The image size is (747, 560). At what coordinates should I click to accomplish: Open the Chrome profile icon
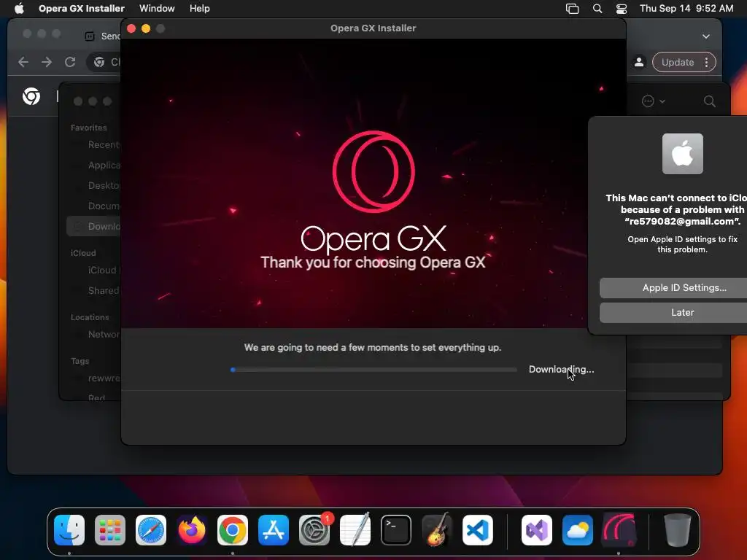coord(639,63)
